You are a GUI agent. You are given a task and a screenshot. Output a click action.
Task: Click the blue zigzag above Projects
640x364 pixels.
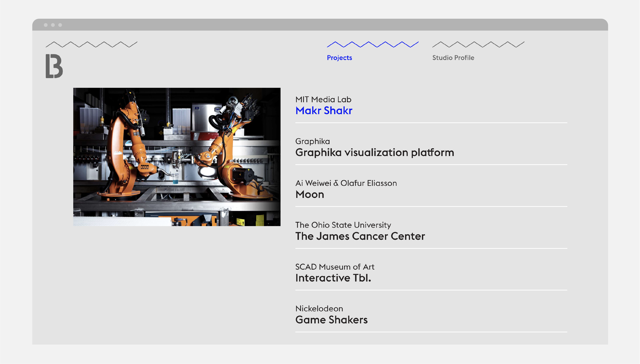(x=372, y=44)
